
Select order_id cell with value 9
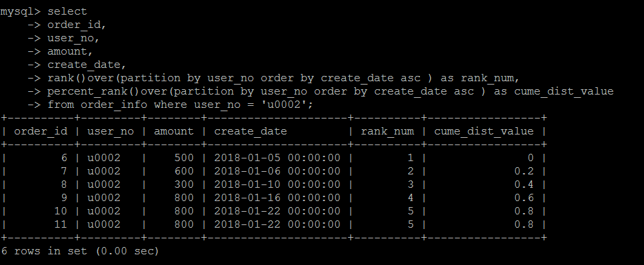[63, 198]
